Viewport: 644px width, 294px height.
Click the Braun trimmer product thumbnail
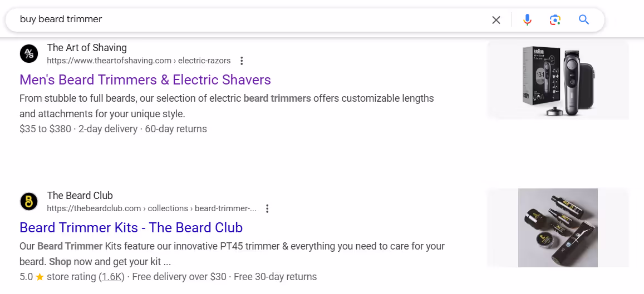(558, 81)
